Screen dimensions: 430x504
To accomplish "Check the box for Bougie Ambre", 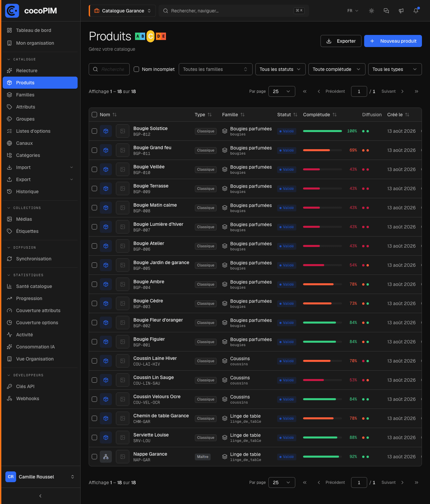I will click(x=94, y=284).
